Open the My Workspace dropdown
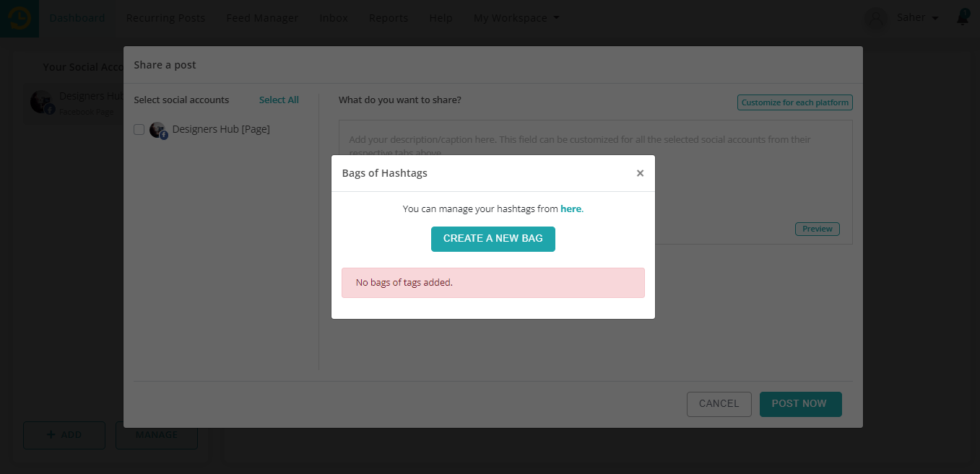The height and width of the screenshot is (474, 980). [x=516, y=17]
